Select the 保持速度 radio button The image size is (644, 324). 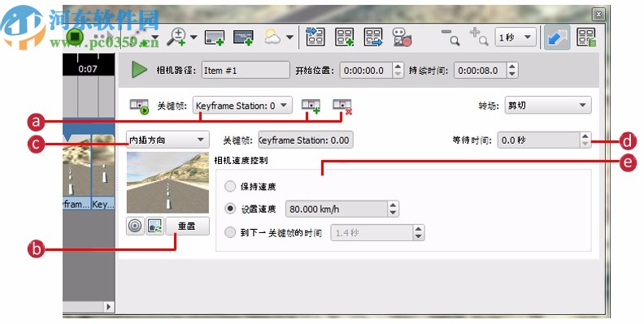point(229,186)
